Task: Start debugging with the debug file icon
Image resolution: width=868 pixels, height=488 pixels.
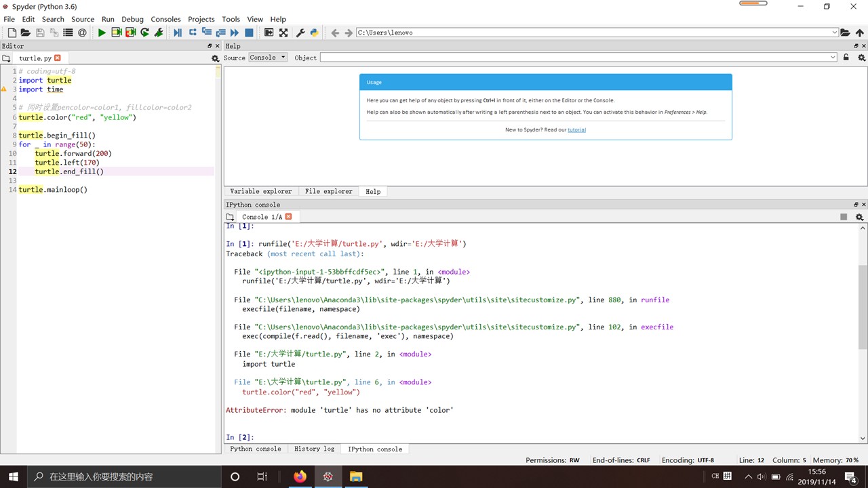Action: (178, 33)
